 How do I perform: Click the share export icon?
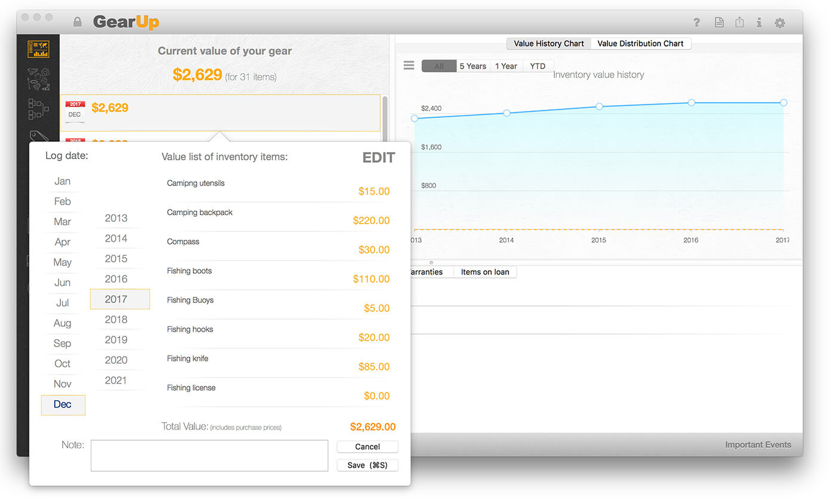(x=739, y=23)
